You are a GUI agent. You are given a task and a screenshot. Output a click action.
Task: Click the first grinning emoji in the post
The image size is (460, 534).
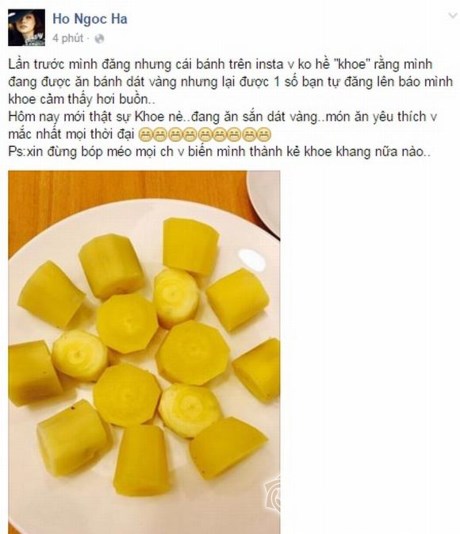[x=146, y=135]
